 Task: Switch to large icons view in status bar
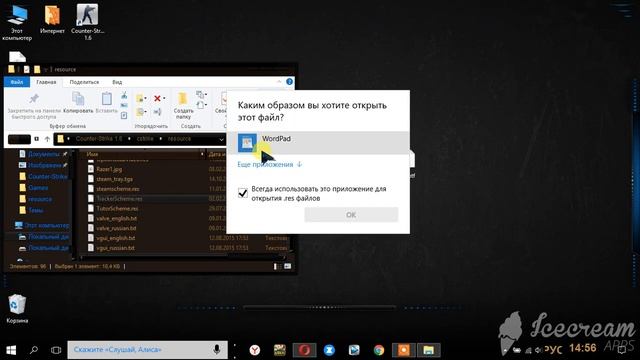[x=288, y=267]
